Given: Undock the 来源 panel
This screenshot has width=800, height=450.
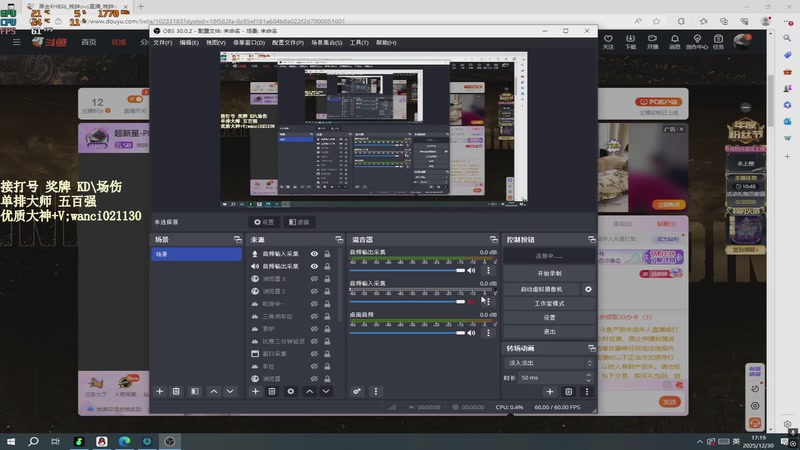Looking at the screenshot, I should (339, 239).
